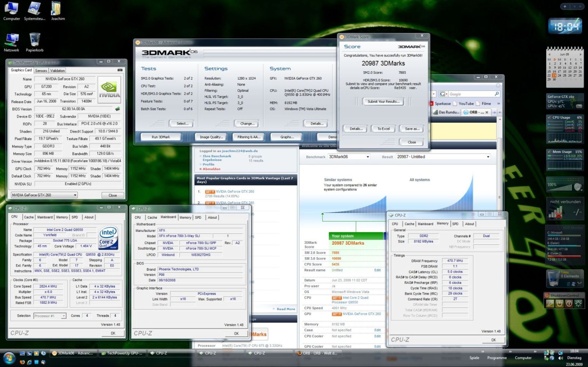Click the green restart icon in ShutdownControl

[578, 304]
